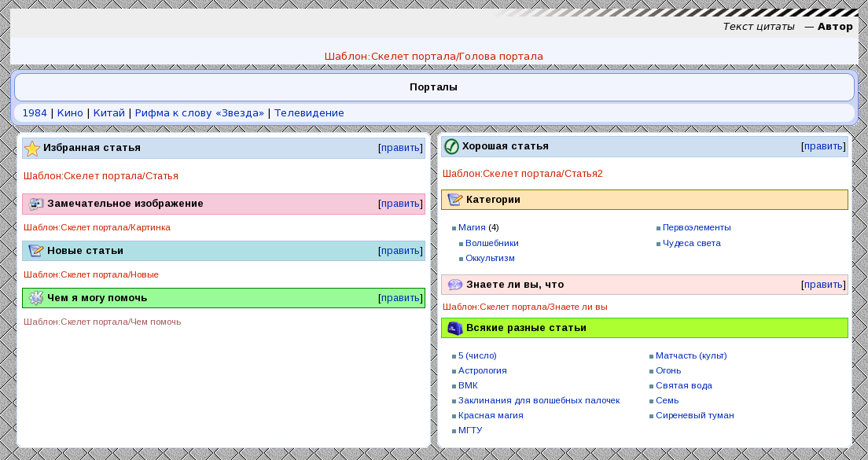The height and width of the screenshot is (460, 868).
Task: Open the Телевидение portal link
Action: 309,113
